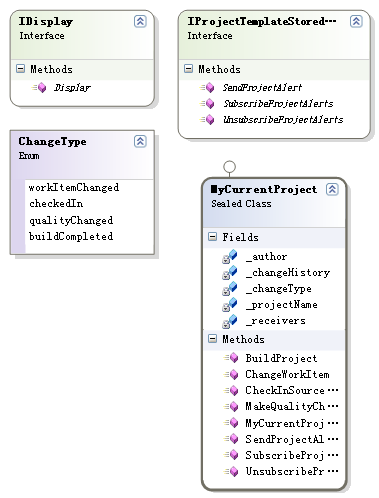Collapse Methods section in IDisplay
The image size is (379, 498).
tap(21, 69)
